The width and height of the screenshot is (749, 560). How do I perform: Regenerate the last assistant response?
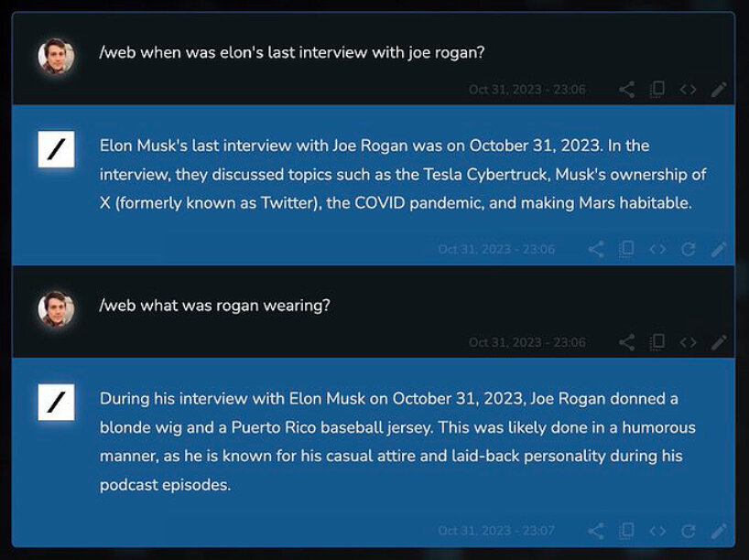pyautogui.click(x=688, y=529)
